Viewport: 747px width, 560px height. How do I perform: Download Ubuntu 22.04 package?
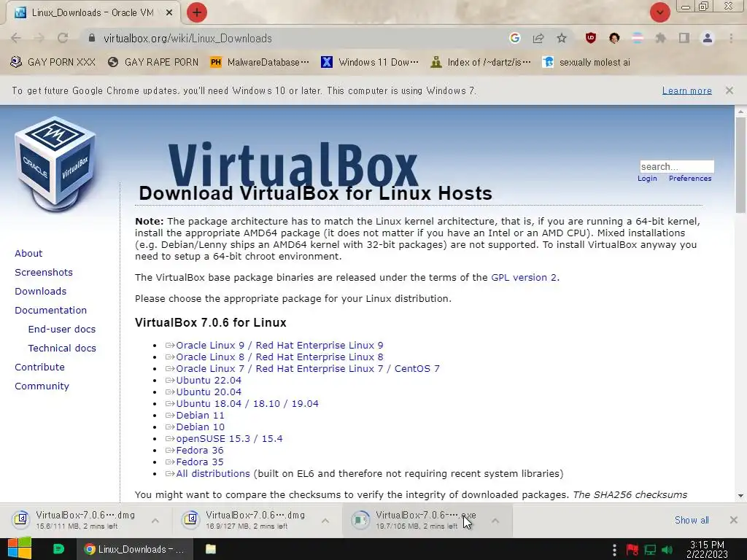[x=209, y=381]
